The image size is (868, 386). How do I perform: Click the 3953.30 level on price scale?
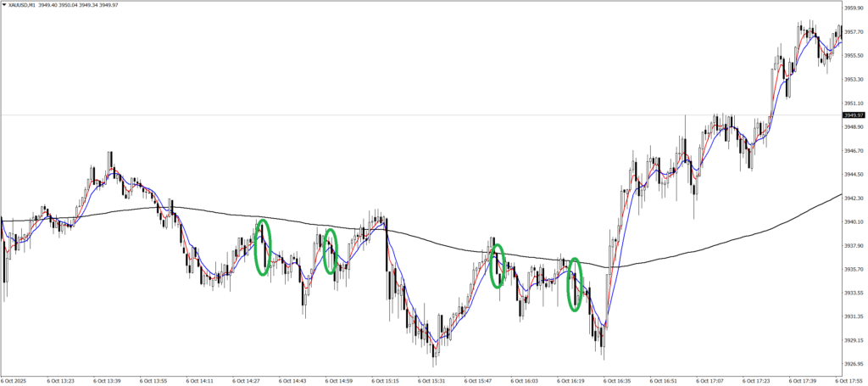point(854,80)
